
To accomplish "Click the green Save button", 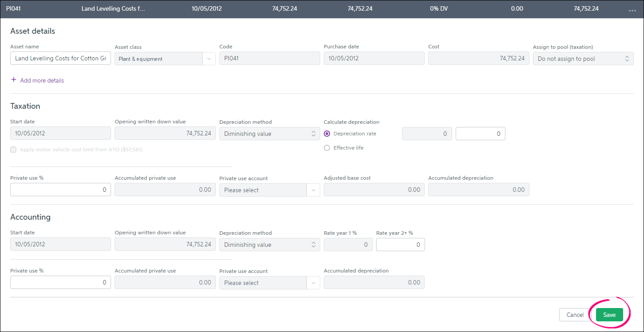I will coord(609,315).
